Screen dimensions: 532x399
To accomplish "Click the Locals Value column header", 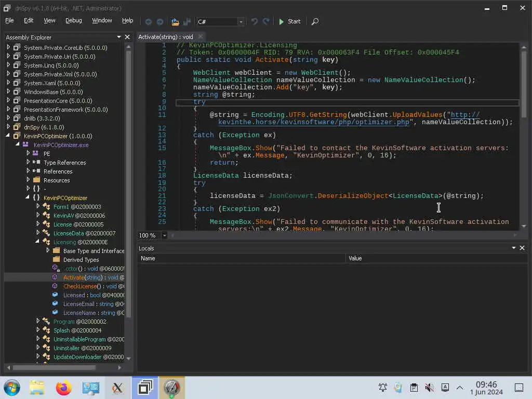I will tap(437, 258).
